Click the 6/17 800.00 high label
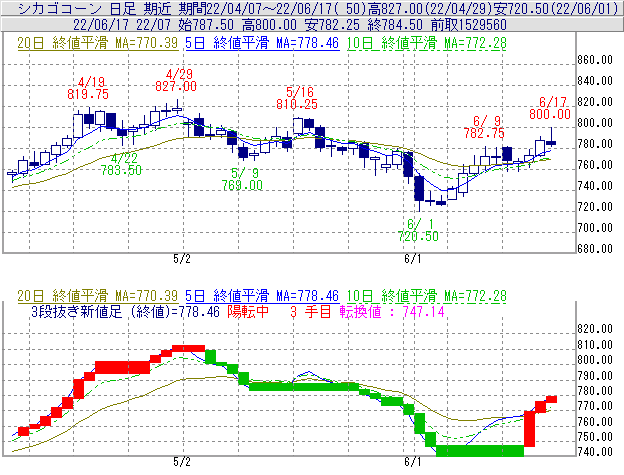624x475 pixels. click(550, 108)
